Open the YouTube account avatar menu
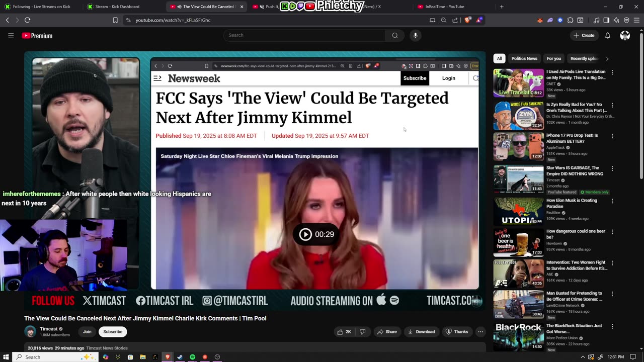Screen dimensions: 644x362 point(625,35)
